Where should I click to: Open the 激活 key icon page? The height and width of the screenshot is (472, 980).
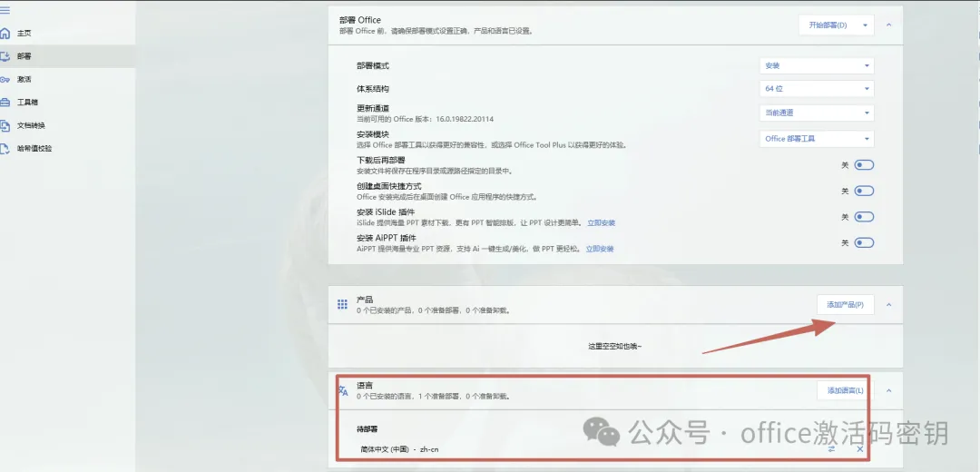coord(5,79)
